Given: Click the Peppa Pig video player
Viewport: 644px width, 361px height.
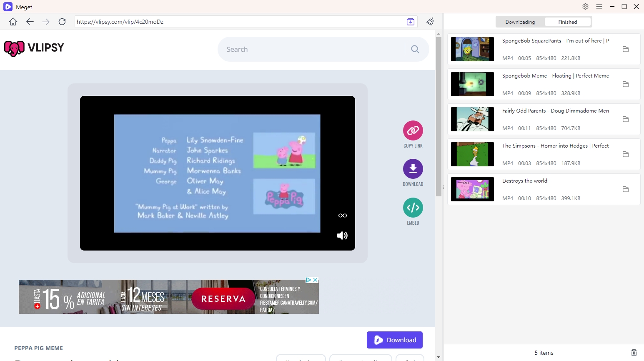Looking at the screenshot, I should click(218, 173).
